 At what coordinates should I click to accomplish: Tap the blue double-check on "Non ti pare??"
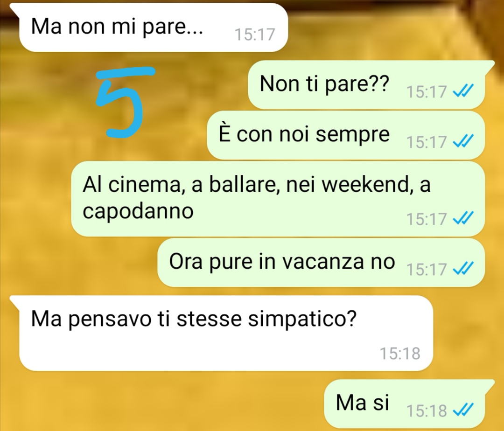click(463, 91)
